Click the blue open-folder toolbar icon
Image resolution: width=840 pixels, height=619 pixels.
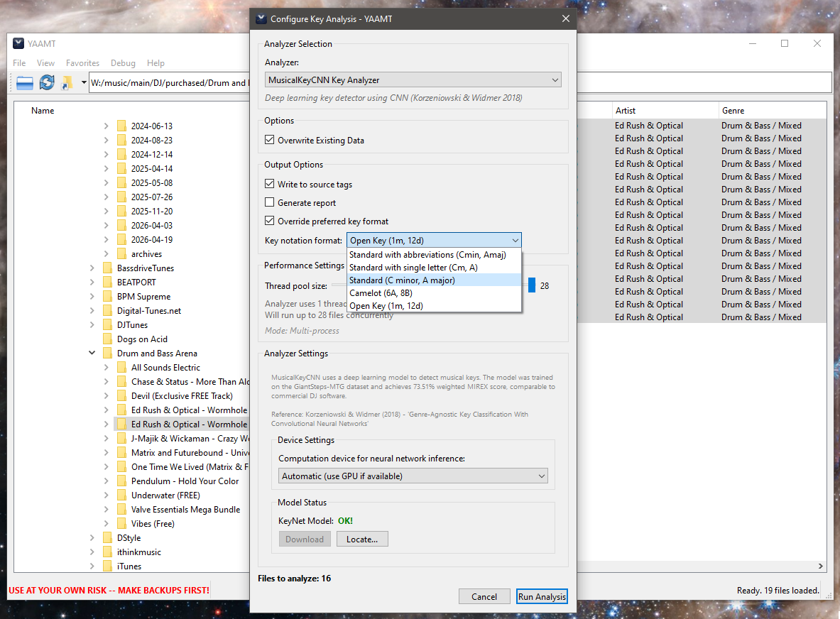coord(25,83)
